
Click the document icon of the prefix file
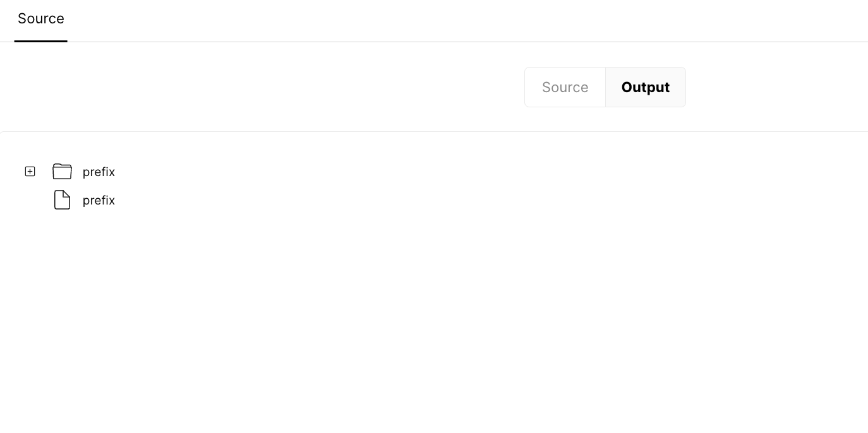(62, 199)
